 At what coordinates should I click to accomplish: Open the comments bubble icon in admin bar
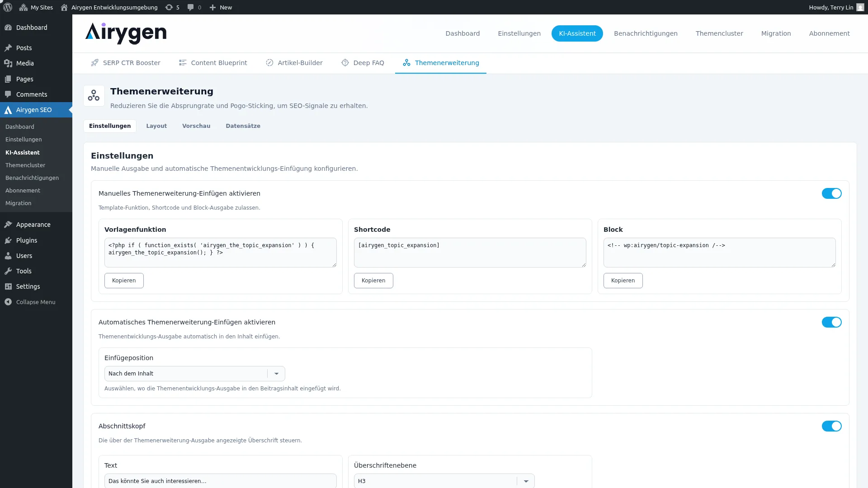click(191, 7)
